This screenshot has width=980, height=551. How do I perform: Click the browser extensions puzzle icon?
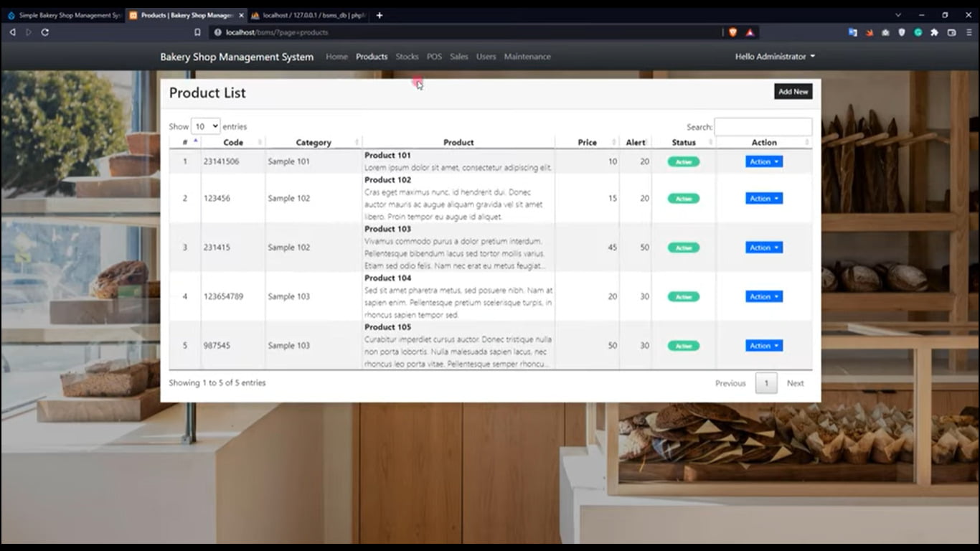click(x=934, y=32)
